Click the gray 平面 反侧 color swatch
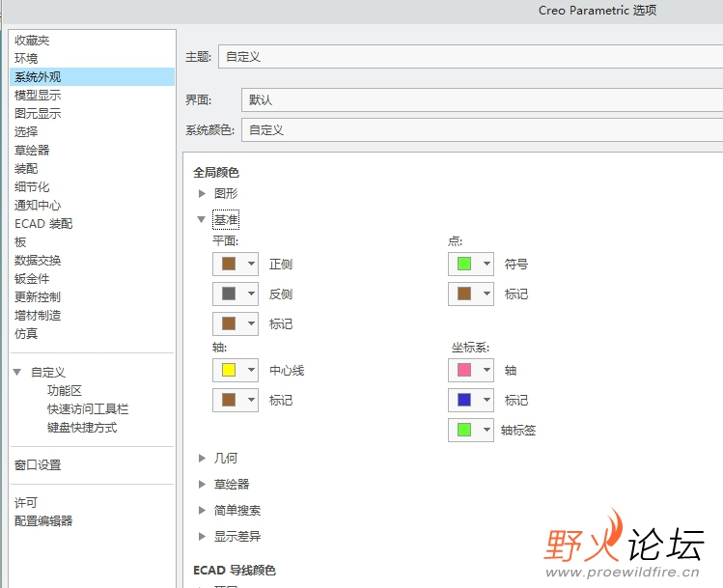 [229, 294]
